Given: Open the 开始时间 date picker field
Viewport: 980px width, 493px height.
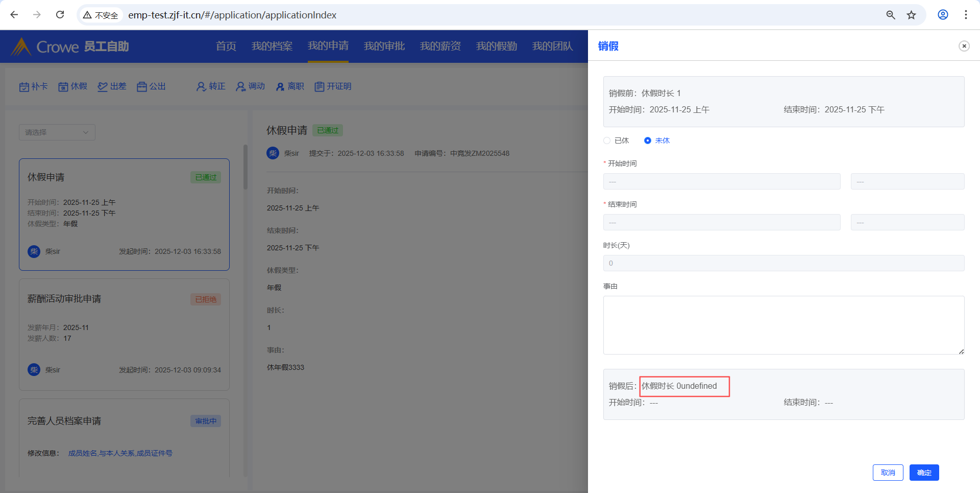Looking at the screenshot, I should 722,181.
